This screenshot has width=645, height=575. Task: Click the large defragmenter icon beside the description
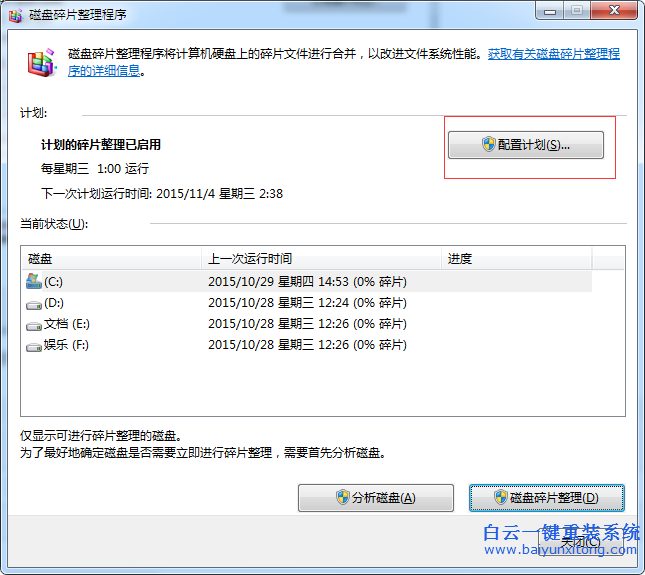41,63
